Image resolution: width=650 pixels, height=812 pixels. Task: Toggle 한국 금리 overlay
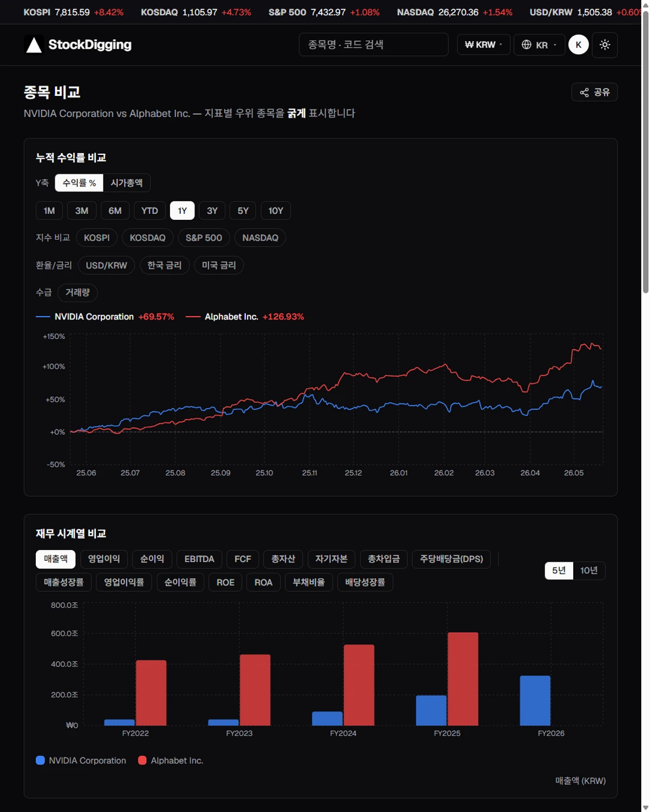coord(165,265)
